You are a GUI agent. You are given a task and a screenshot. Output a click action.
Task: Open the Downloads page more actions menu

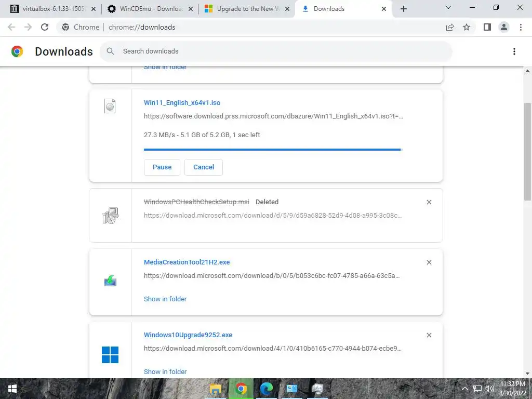[514, 51]
